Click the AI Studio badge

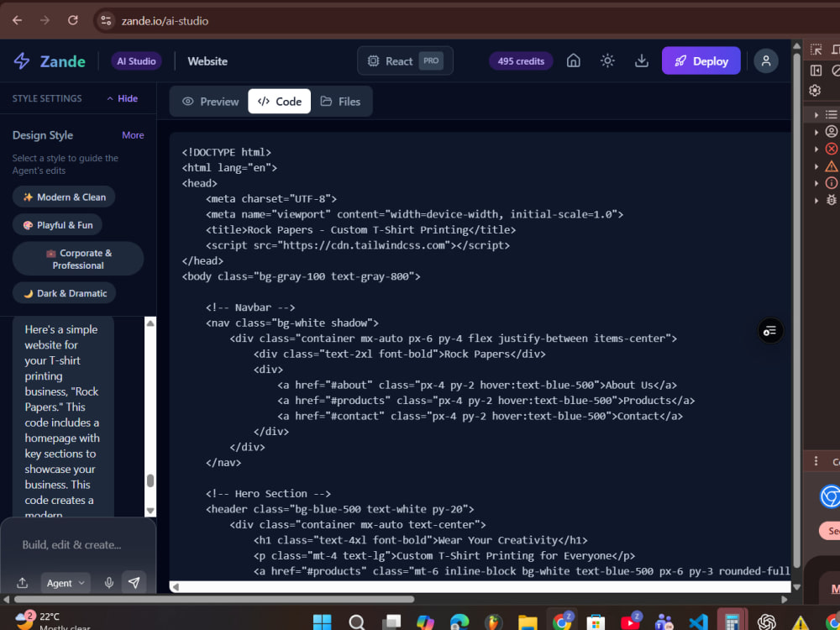click(136, 61)
